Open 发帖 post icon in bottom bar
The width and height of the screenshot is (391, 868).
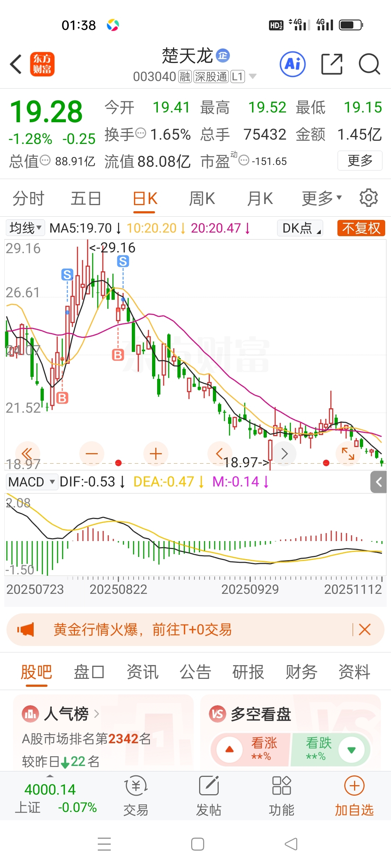pos(209,796)
